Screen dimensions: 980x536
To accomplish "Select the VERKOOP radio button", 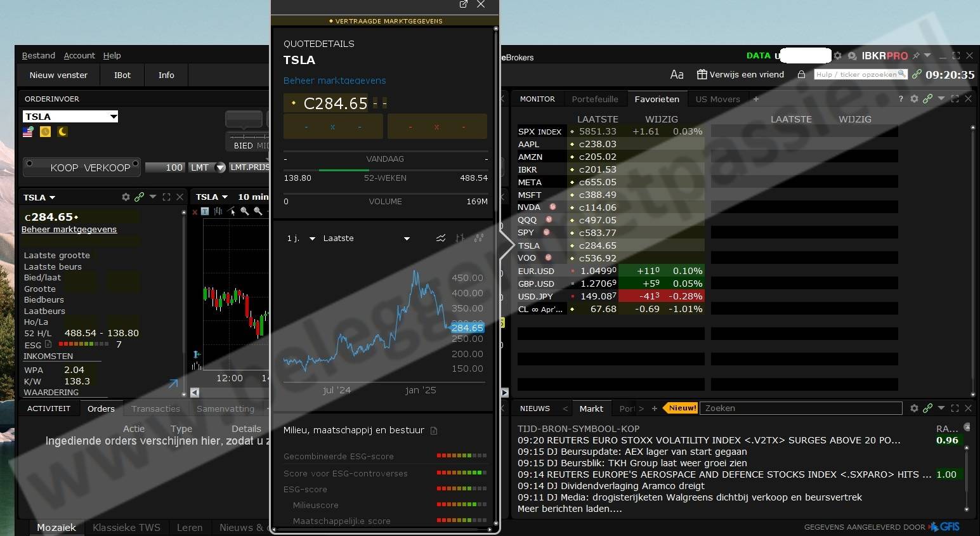I will point(135,164).
